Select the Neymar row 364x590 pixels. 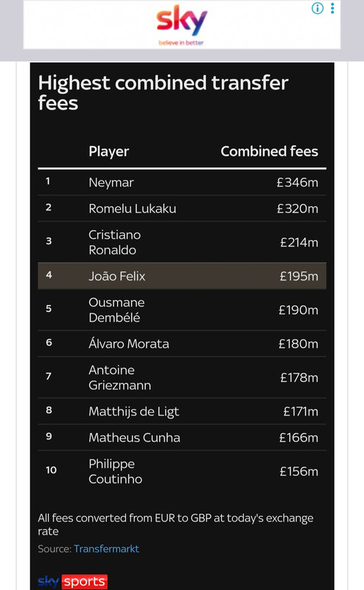tap(182, 182)
